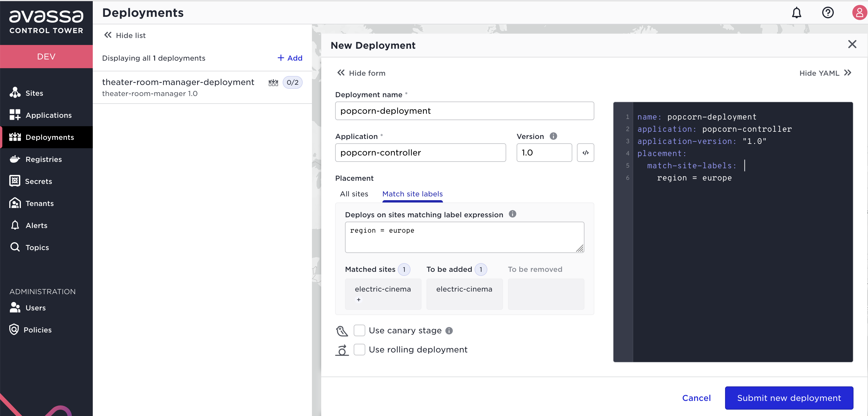Click the Deployments icon in sidebar
Viewport: 868px width, 416px height.
tap(15, 137)
